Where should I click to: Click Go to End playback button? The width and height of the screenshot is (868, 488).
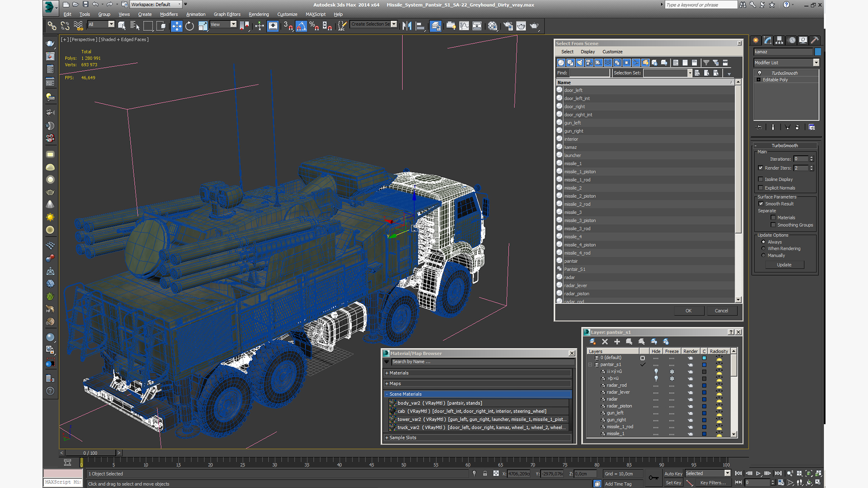[x=778, y=474]
